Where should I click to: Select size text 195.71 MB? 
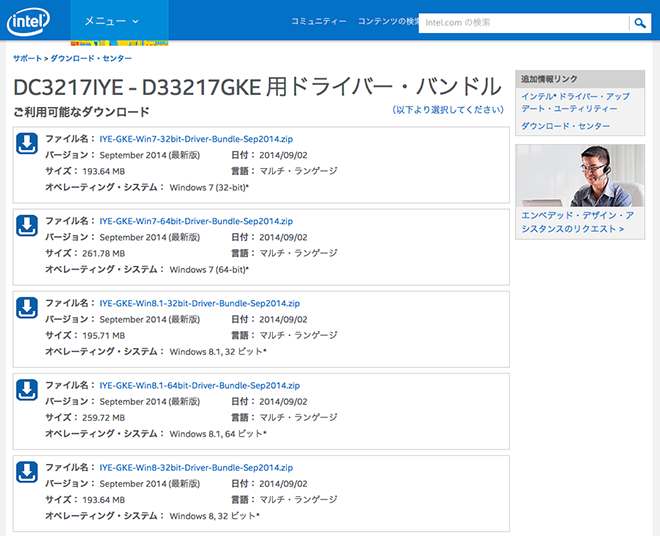point(104,336)
